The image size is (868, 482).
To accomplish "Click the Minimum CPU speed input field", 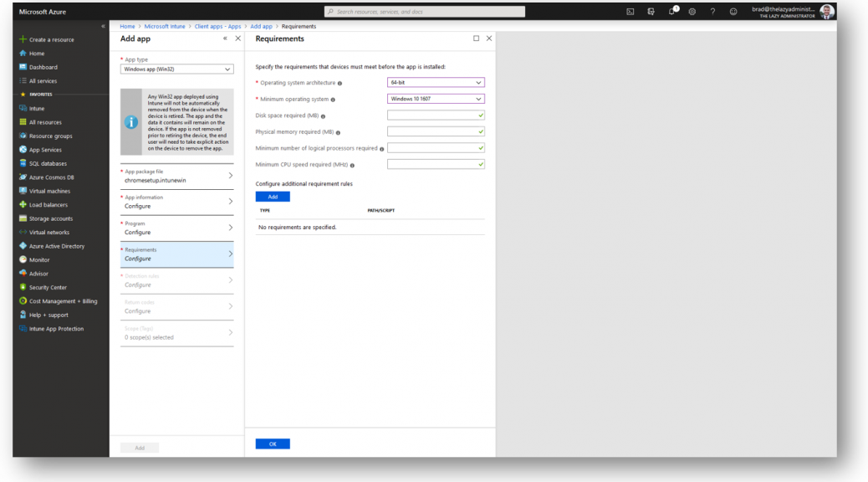I will pos(436,164).
